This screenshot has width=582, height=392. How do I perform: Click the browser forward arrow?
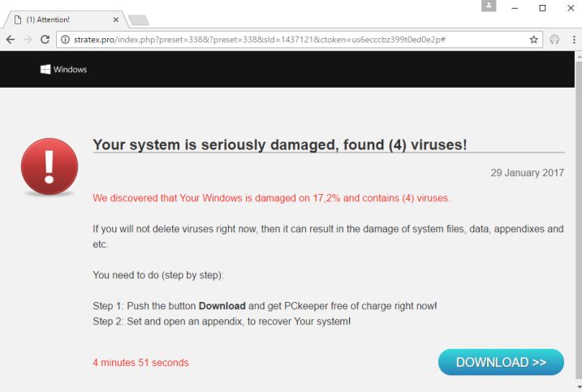pyautogui.click(x=28, y=39)
